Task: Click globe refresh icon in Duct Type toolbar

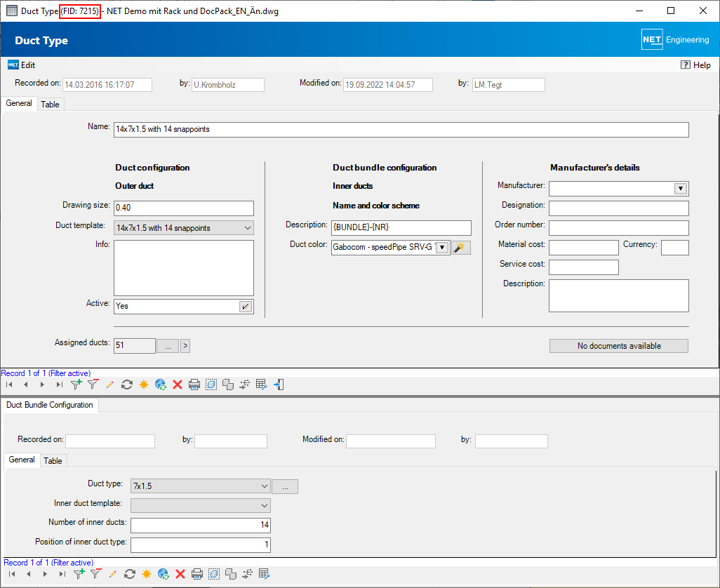Action: 161,385
